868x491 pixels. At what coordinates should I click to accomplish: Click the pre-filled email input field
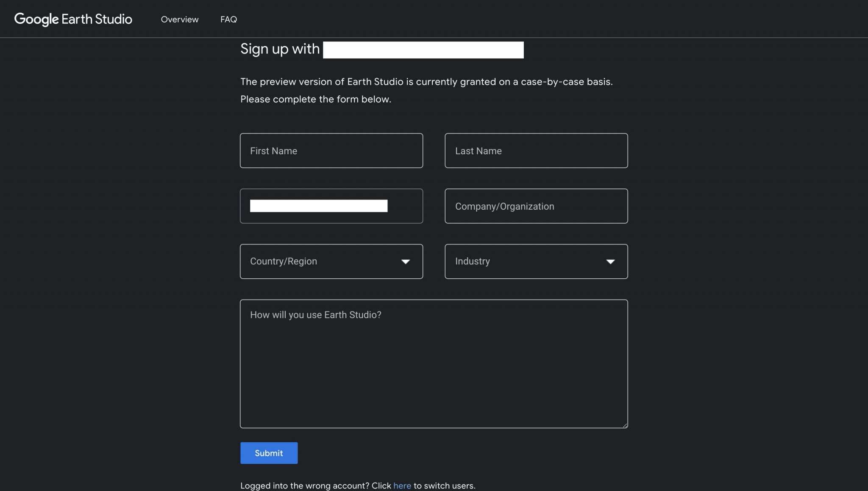331,206
